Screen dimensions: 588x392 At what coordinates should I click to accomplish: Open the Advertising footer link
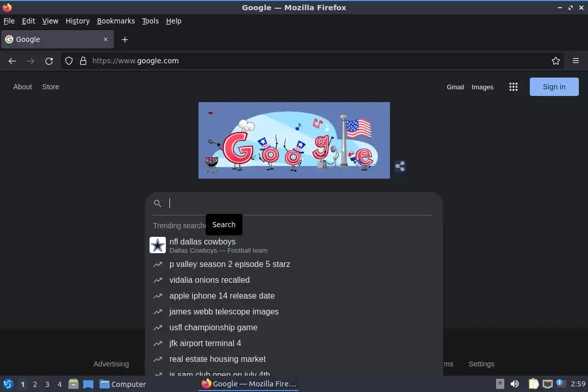coord(111,364)
